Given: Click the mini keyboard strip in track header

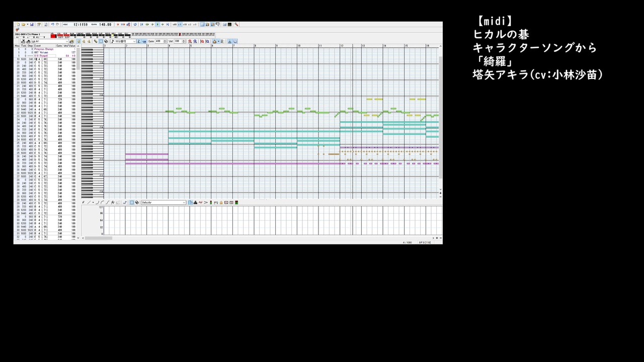Looking at the screenshot, I should [174, 35].
